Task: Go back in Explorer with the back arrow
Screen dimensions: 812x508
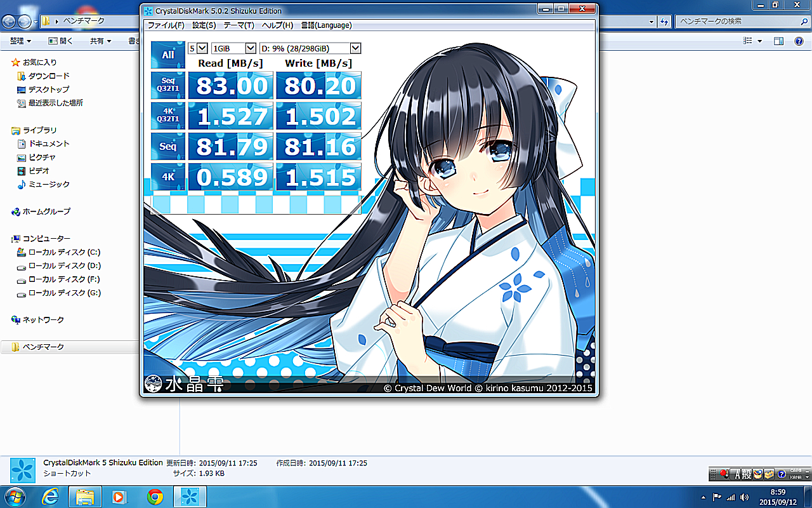Action: coord(10,22)
